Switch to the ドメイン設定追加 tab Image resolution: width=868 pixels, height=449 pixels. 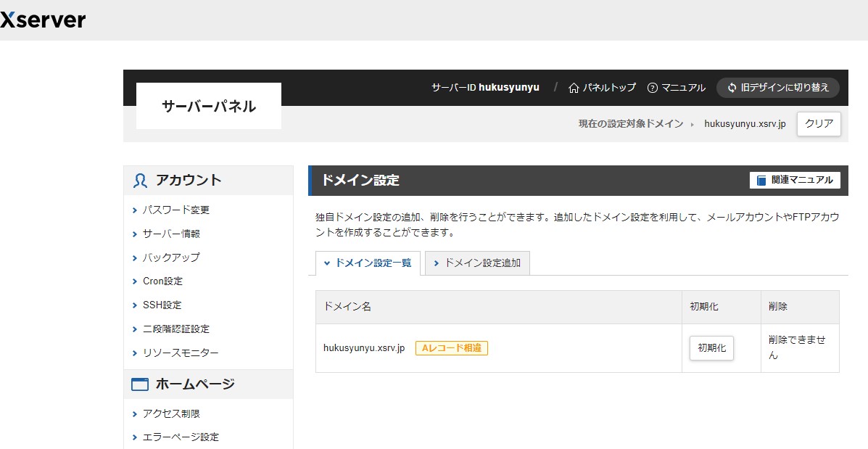477,263
